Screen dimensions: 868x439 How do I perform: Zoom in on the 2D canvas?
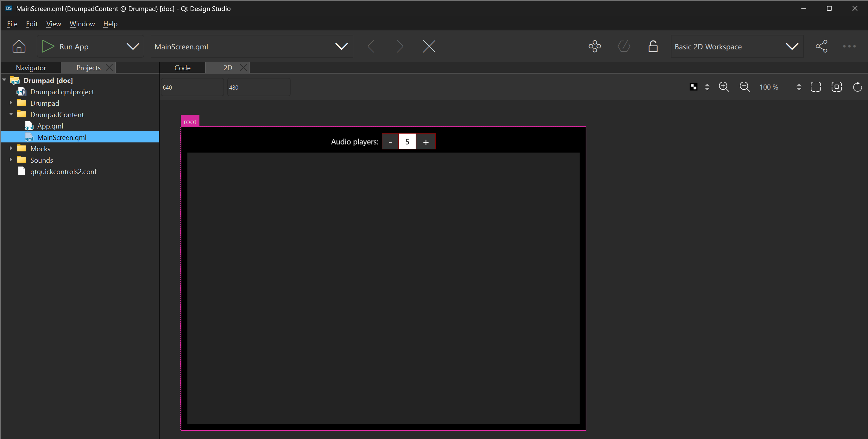[724, 87]
